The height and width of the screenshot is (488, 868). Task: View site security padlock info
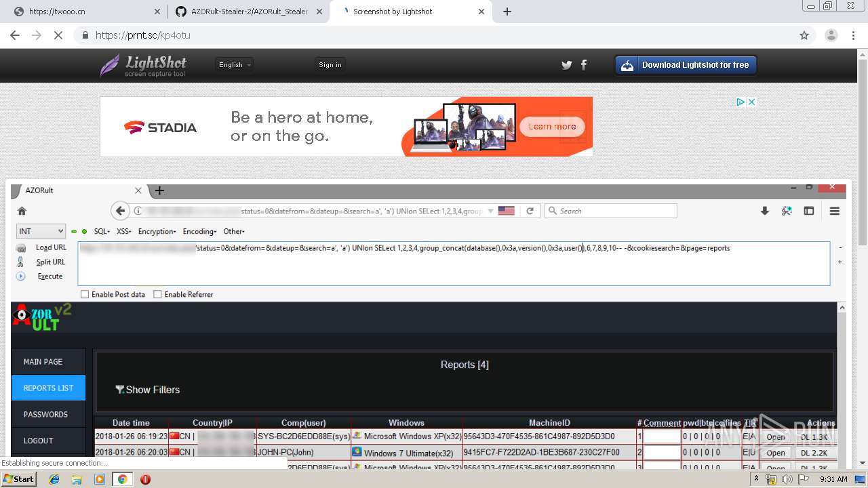click(x=85, y=35)
